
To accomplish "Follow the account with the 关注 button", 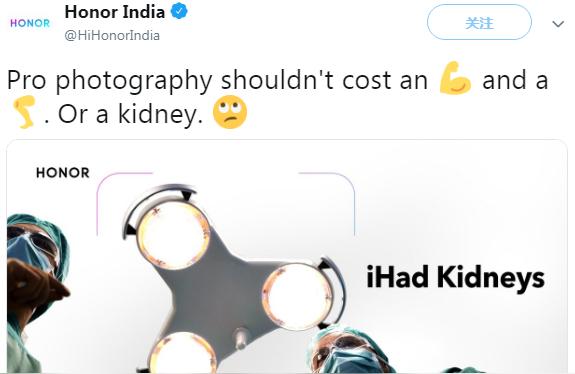I will pos(479,22).
